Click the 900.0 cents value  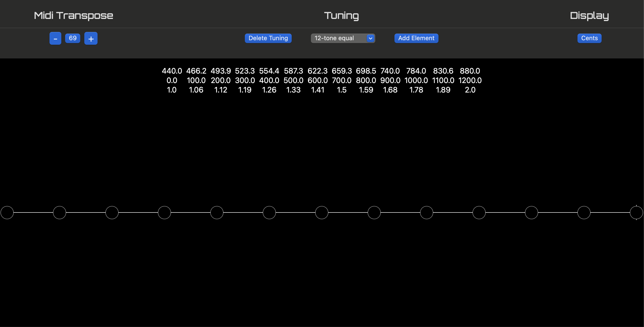[390, 80]
